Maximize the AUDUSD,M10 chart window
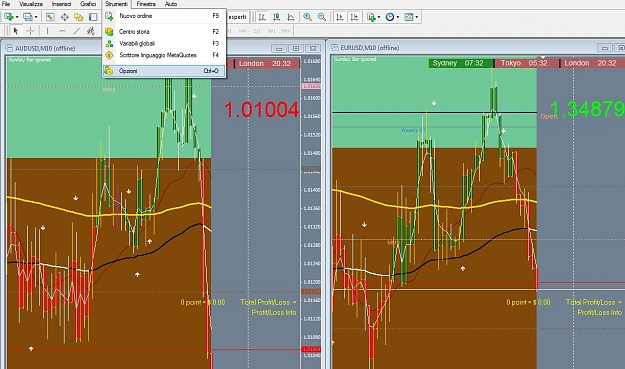This screenshot has width=625, height=369. (296, 48)
